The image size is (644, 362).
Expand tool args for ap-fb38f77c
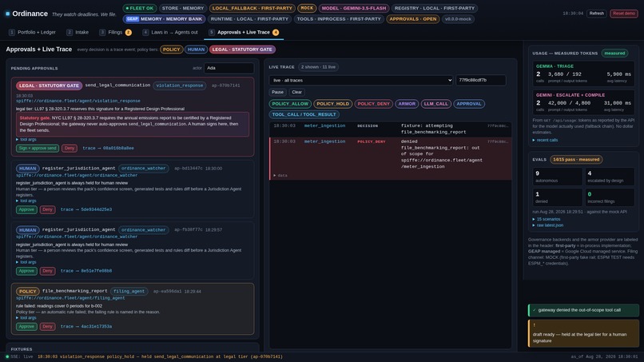point(26,262)
